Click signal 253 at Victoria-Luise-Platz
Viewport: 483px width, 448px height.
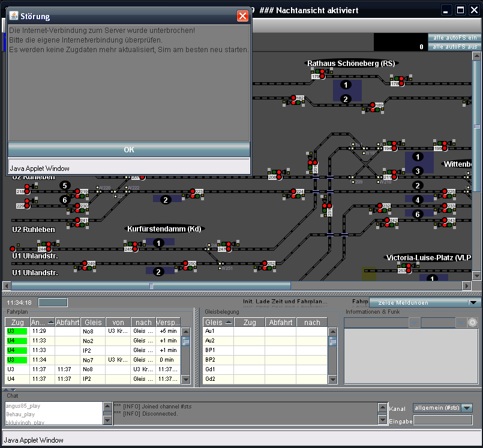408,268
